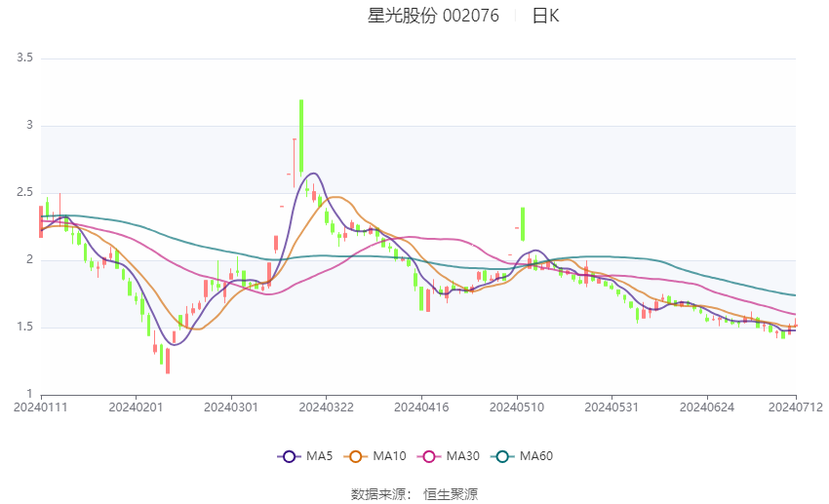This screenshot has height=504, width=829.
Task: Click the 2.5 price axis label
Action: tap(24, 192)
